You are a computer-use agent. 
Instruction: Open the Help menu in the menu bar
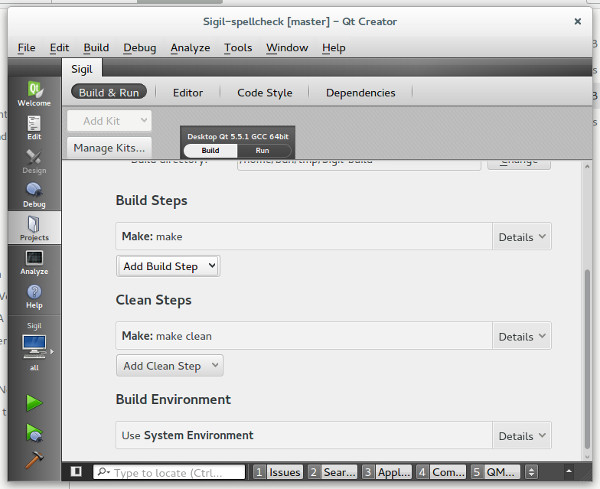click(334, 47)
